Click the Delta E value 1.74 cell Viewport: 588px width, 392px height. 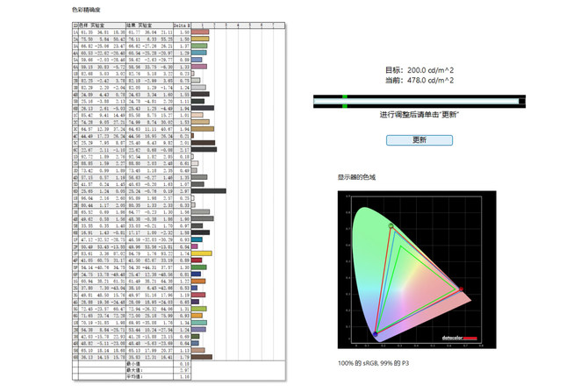click(184, 253)
